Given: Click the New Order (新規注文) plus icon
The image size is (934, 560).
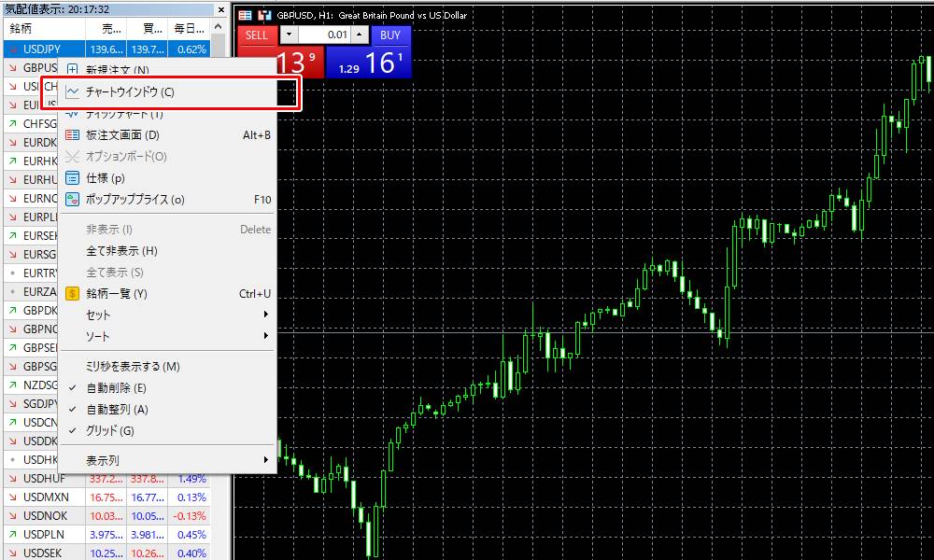Looking at the screenshot, I should click(x=73, y=70).
